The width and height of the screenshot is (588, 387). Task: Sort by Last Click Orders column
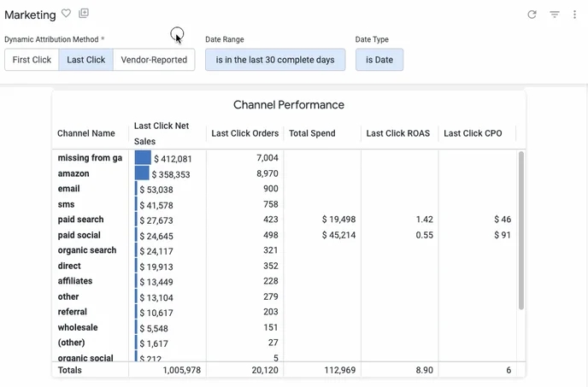(244, 133)
